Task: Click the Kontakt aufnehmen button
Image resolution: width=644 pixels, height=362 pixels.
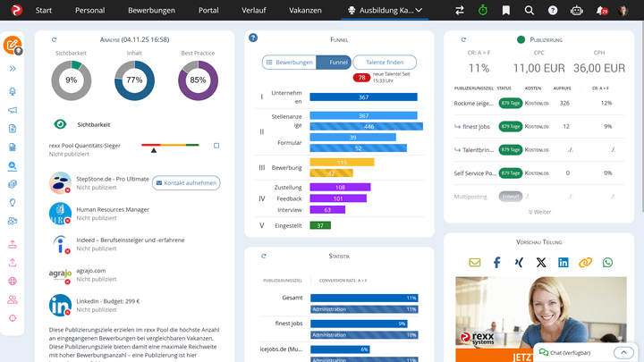Action: 186,182
